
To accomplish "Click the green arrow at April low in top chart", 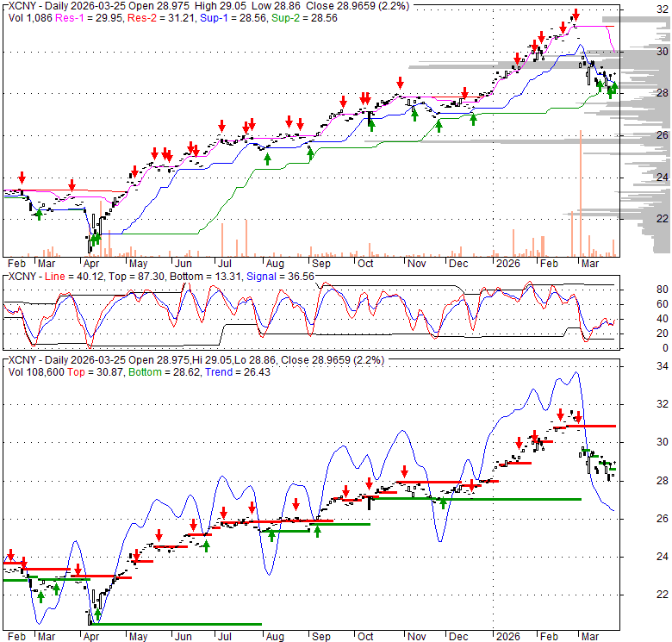I will tap(96, 238).
